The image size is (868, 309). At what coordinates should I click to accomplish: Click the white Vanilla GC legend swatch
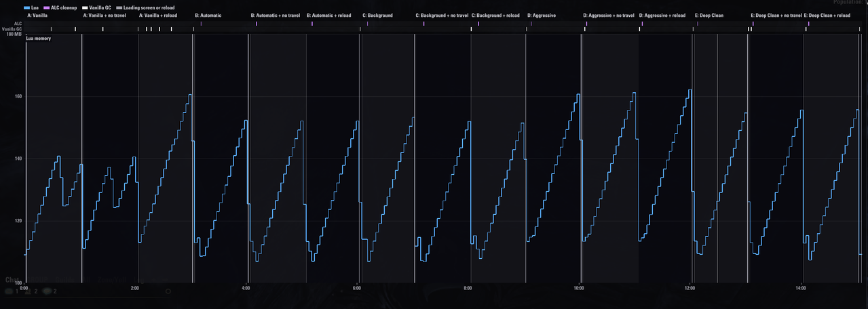85,7
